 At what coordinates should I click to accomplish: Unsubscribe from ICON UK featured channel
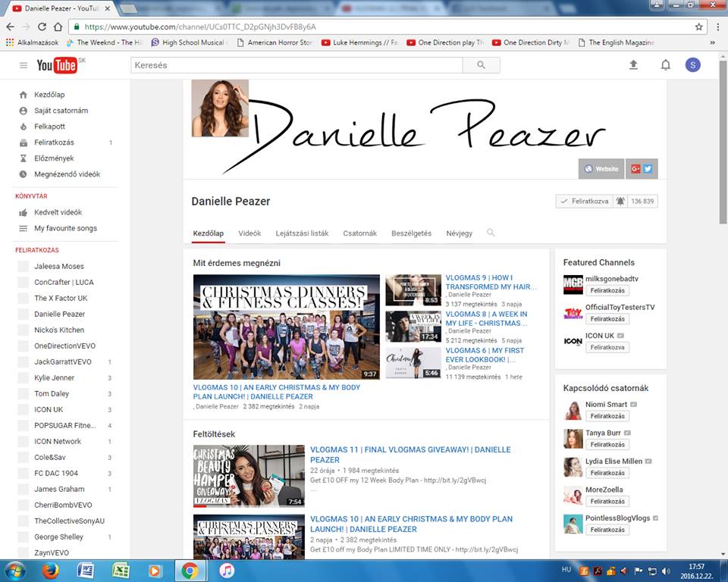(607, 347)
